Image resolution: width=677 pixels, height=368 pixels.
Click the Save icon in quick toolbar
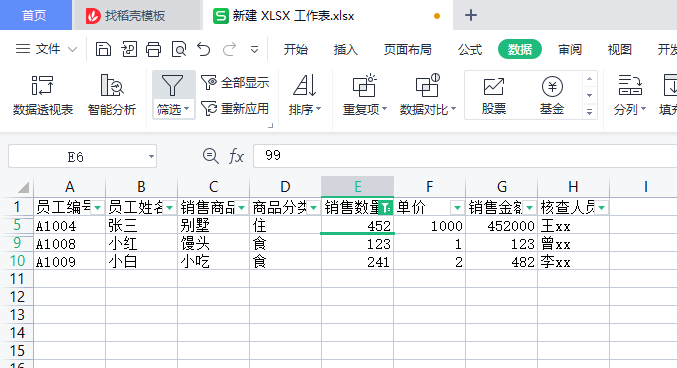click(x=103, y=49)
